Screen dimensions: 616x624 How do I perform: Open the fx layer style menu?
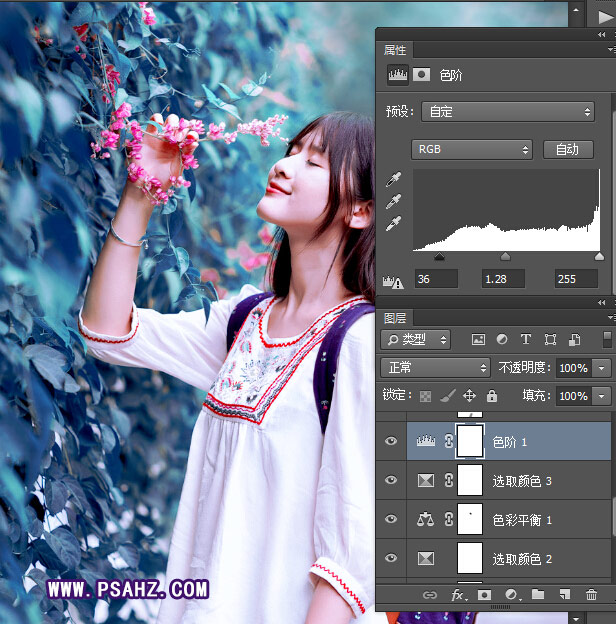coord(458,595)
